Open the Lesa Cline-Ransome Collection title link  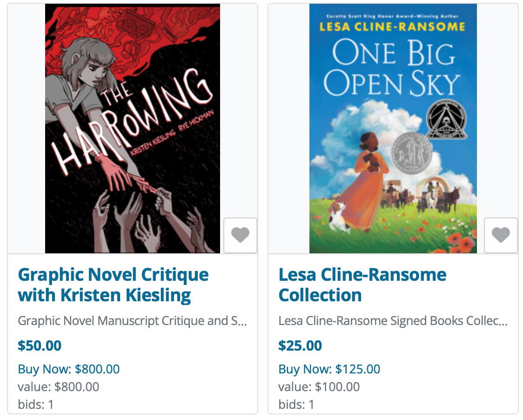[362, 285]
